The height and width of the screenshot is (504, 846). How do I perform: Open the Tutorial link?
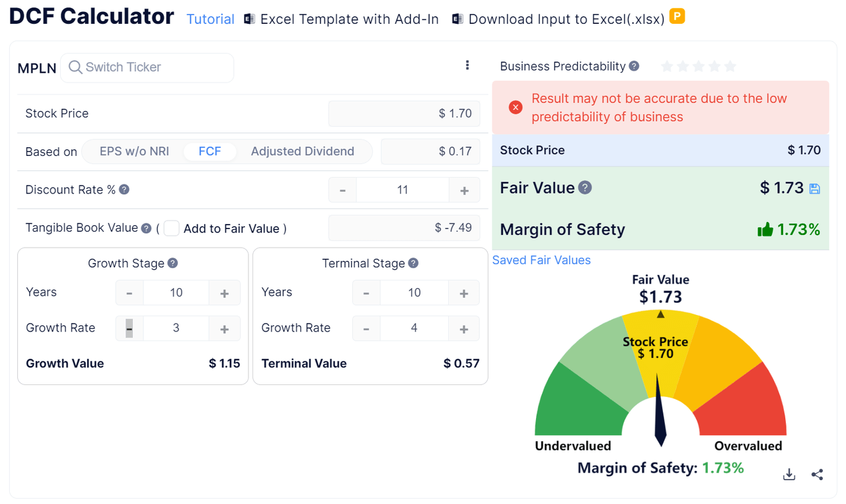(210, 19)
